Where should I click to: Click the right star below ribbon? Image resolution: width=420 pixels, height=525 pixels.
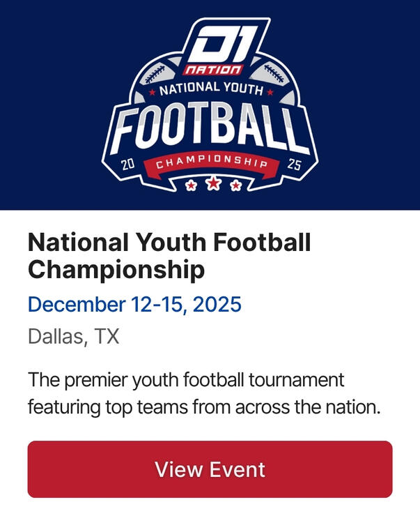tap(236, 185)
